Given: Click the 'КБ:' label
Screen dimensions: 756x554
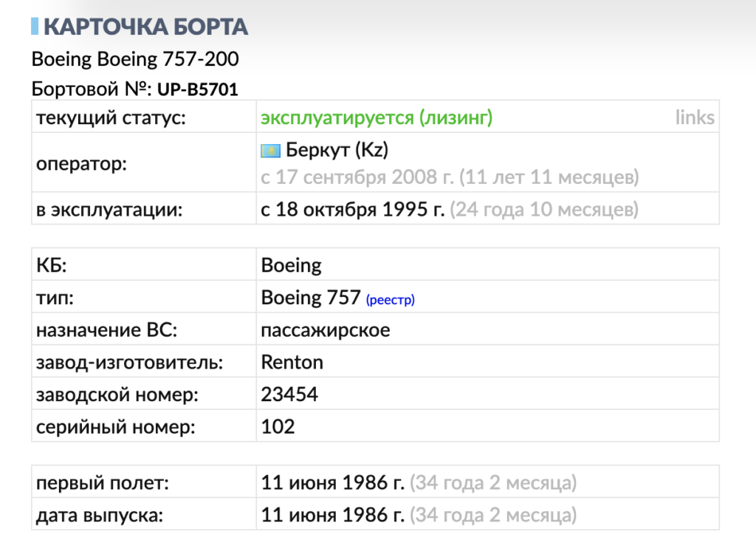Looking at the screenshot, I should (x=51, y=265).
